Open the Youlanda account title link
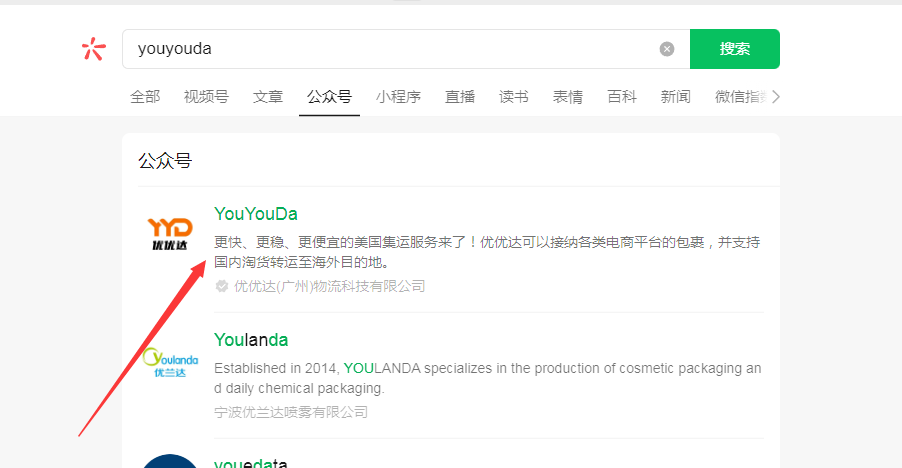Screen dimensions: 902x468 click(x=251, y=340)
